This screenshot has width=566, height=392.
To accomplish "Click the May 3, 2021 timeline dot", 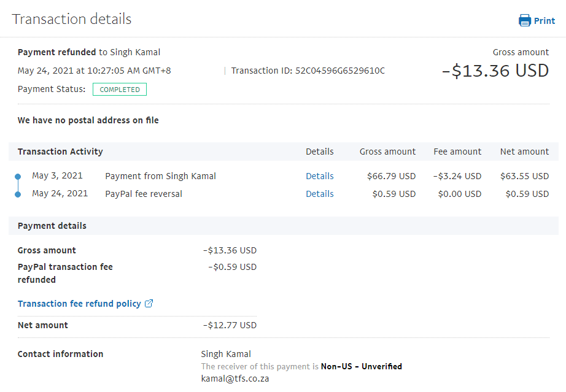I will tap(18, 177).
